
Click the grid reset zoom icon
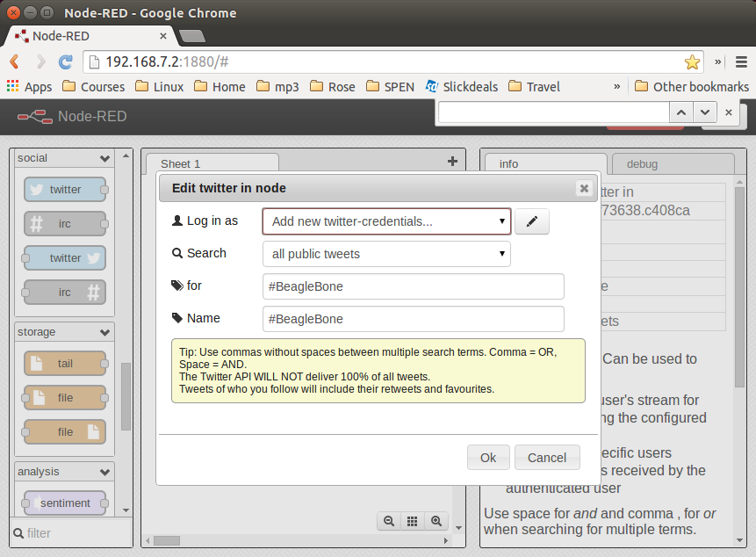412,521
